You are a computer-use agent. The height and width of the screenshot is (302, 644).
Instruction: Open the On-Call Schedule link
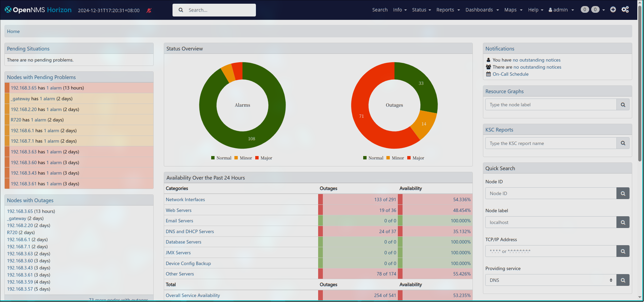coord(510,74)
